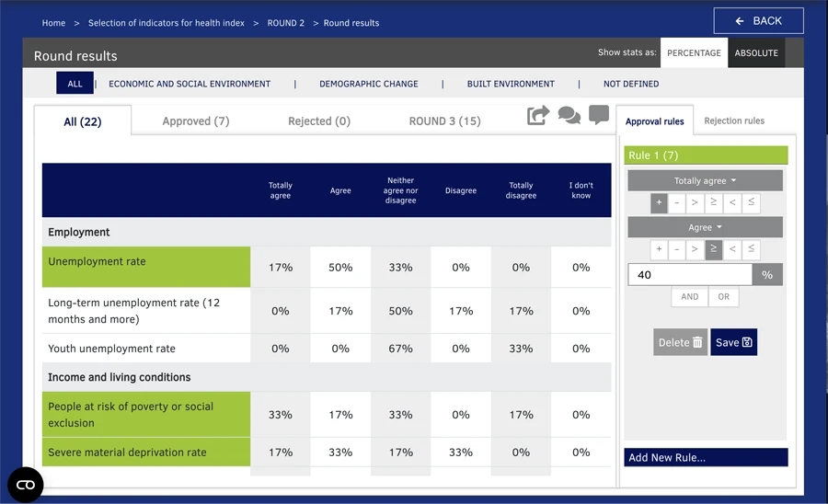Click ROUND 2 breadcrumb link
The width and height of the screenshot is (828, 504).
coord(286,23)
